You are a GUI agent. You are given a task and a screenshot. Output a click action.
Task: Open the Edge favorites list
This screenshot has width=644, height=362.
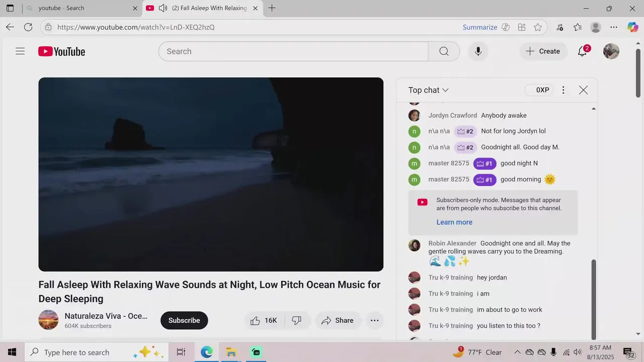pos(578,27)
